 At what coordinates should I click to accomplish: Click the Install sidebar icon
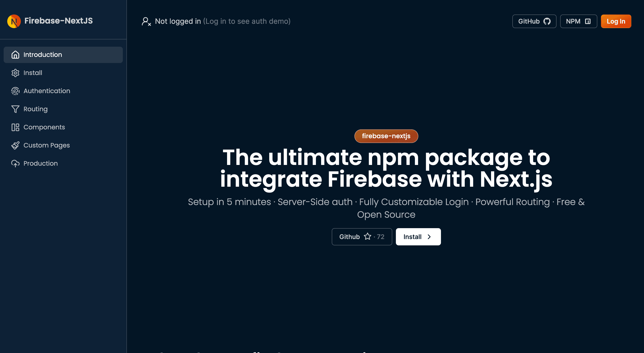15,73
